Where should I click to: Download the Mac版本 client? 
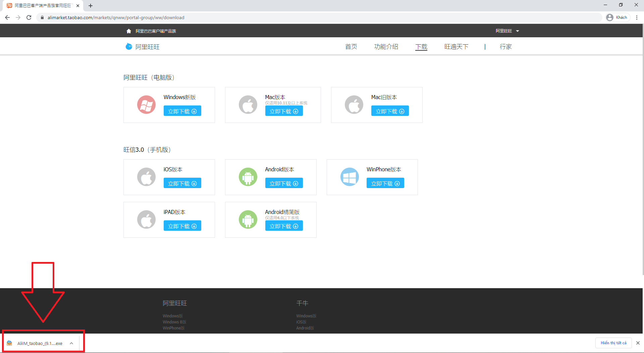click(x=284, y=111)
